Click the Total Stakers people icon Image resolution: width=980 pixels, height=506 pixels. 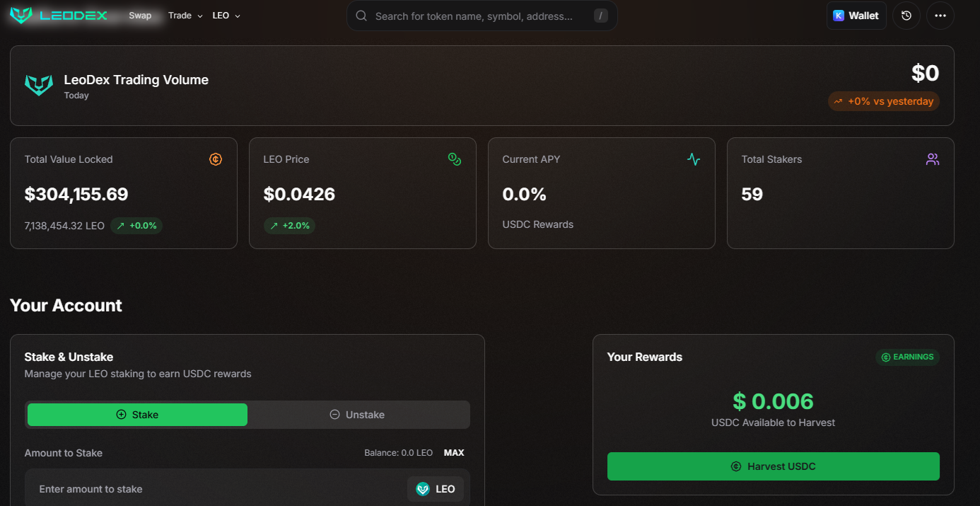pyautogui.click(x=933, y=159)
